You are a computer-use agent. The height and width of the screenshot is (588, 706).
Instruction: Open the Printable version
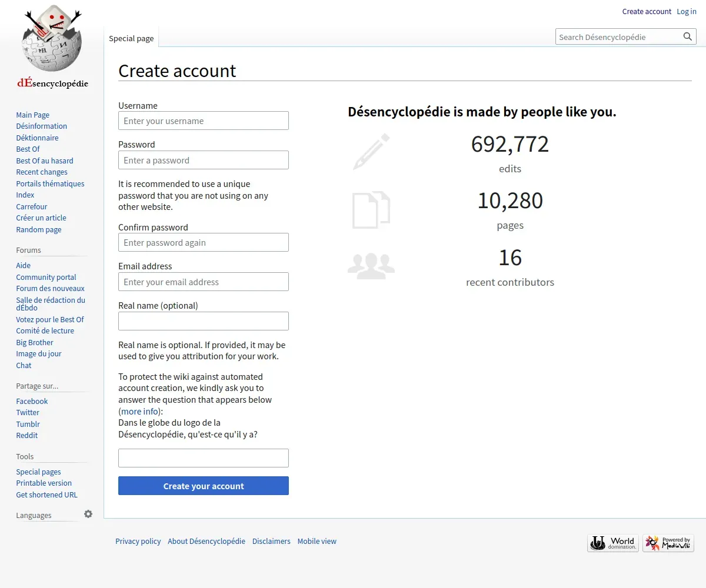[44, 483]
